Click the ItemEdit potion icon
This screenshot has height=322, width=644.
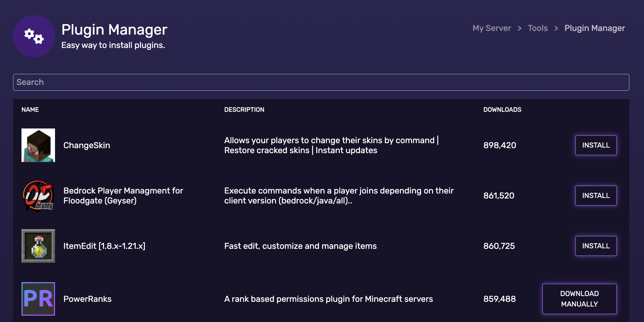(x=38, y=246)
